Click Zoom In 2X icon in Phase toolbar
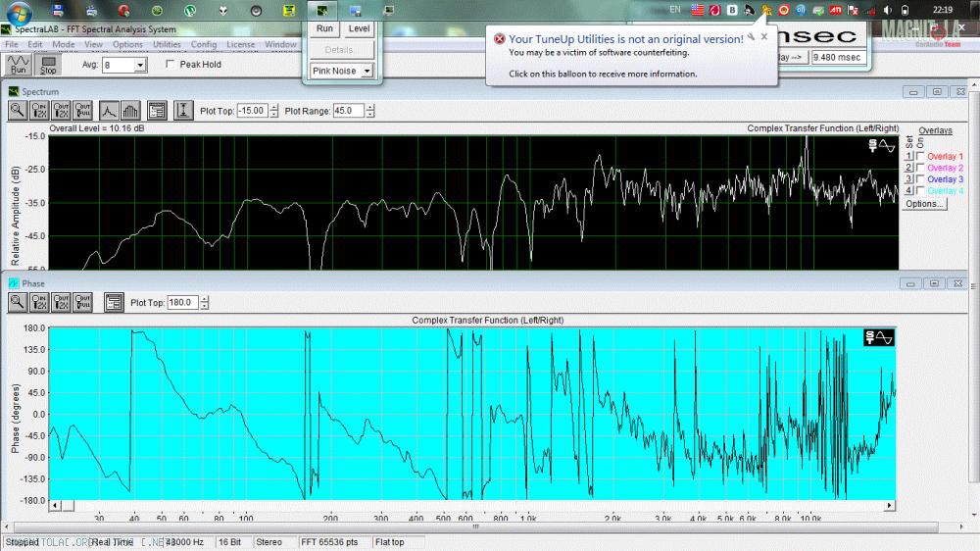Viewport: 980px width, 551px height. coord(39,302)
